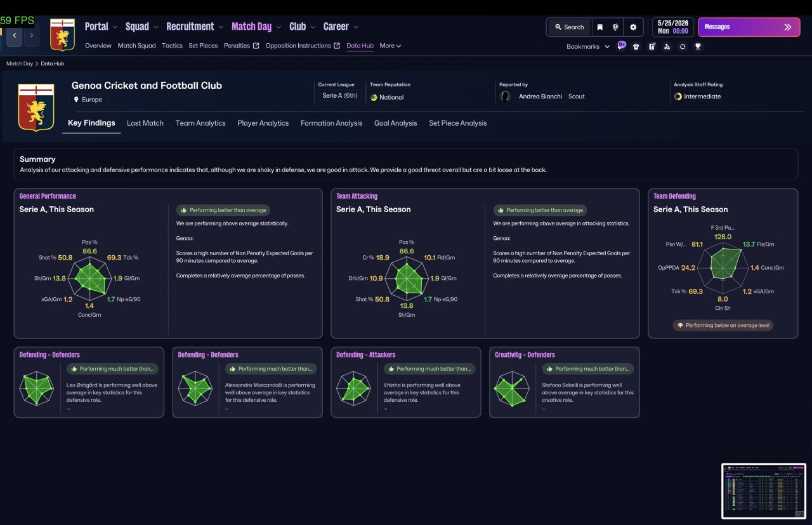Open the bookmark icon next to Search
Viewport: 812px width, 525px height.
pos(599,27)
